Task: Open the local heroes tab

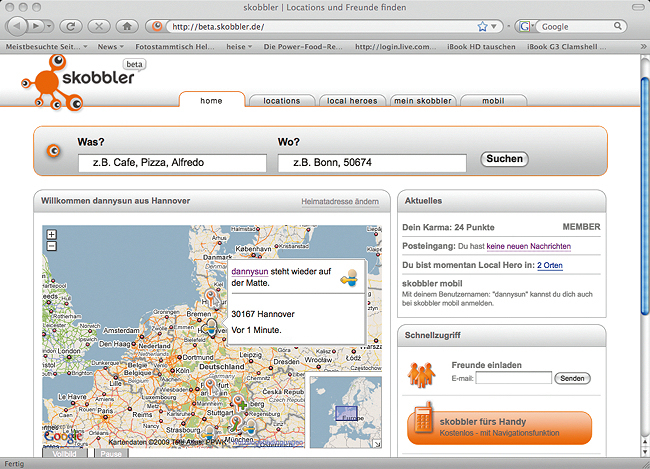Action: tap(352, 101)
